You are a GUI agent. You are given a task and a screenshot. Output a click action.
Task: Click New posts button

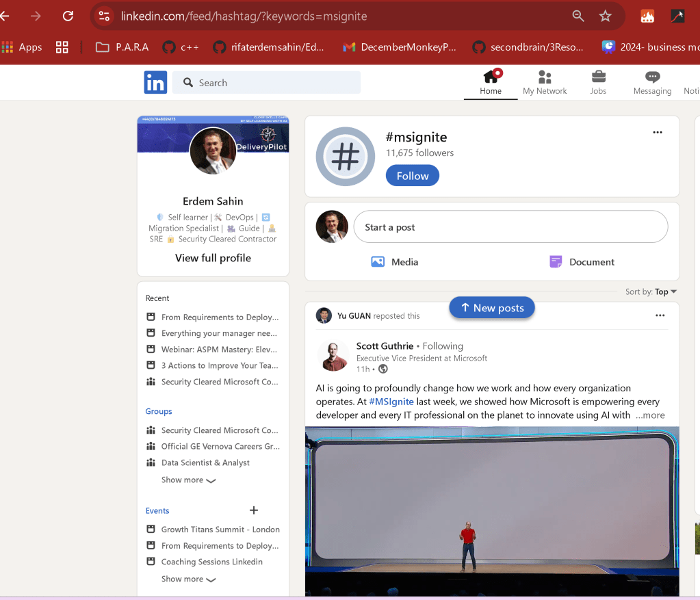click(491, 308)
